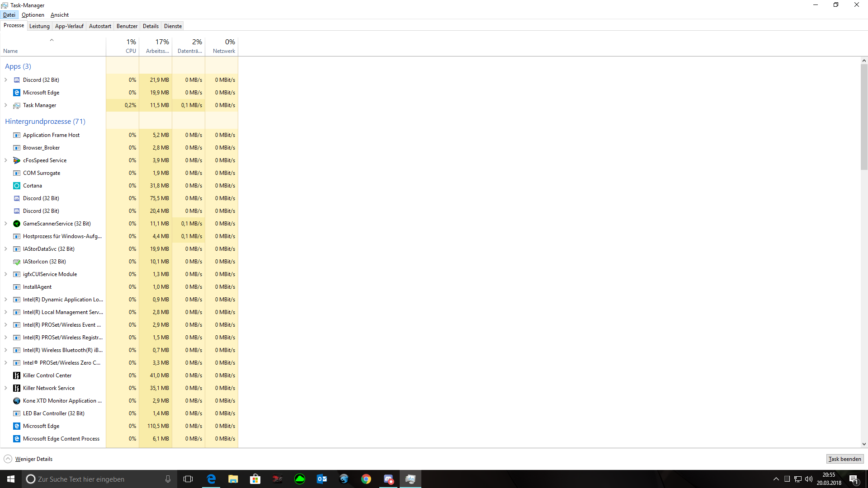Expand the IAStorDataSvc (32 Bit) entry
The image size is (868, 488).
coord(6,249)
